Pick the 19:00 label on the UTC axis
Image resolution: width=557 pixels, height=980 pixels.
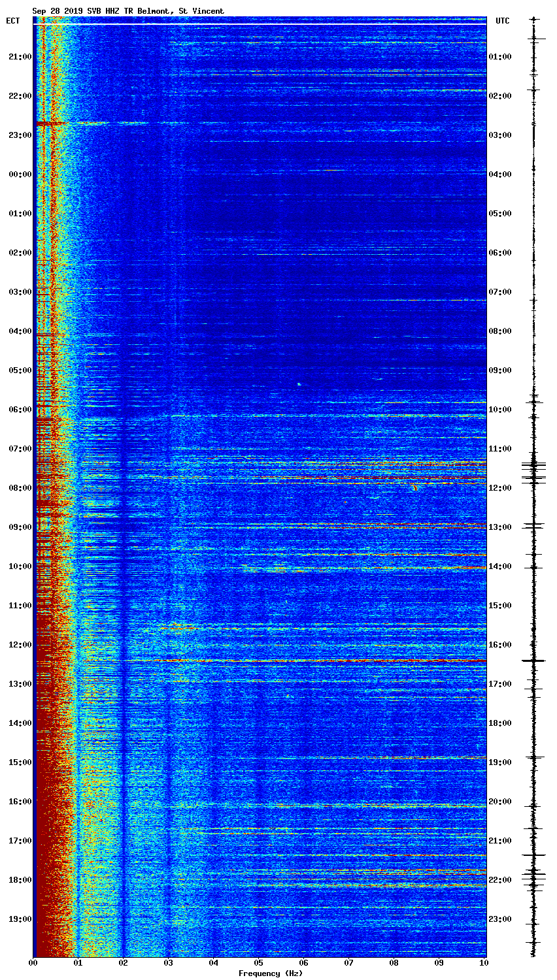tap(501, 762)
